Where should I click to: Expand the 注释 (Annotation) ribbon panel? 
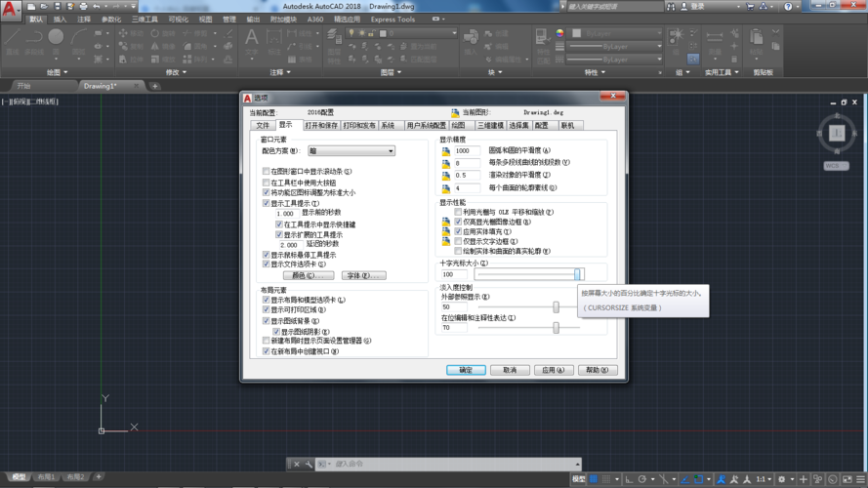click(x=280, y=72)
